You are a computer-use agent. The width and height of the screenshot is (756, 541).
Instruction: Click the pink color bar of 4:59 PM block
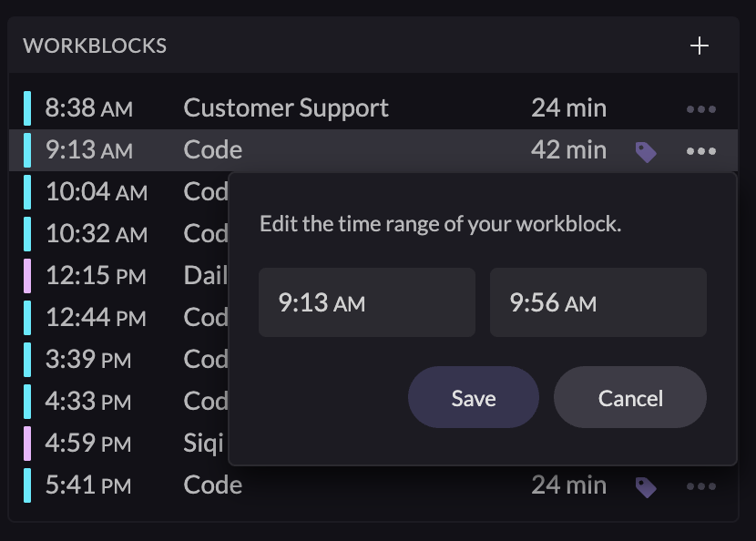click(27, 444)
